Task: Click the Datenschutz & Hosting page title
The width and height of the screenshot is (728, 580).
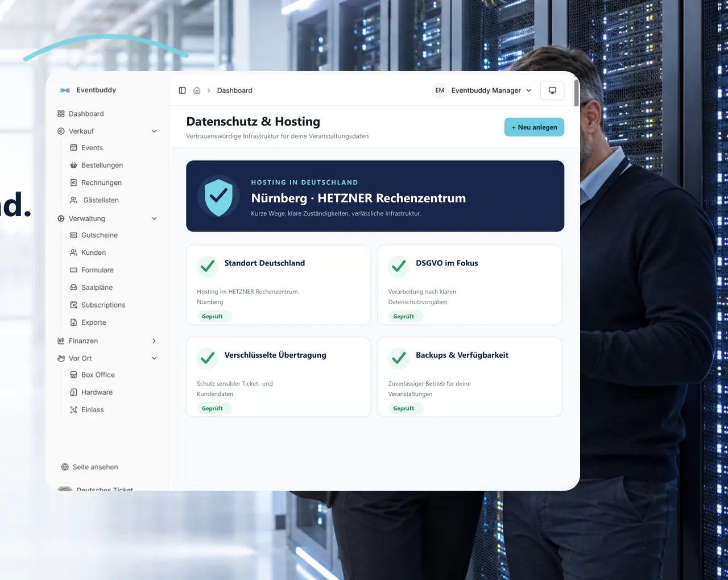Action: (253, 122)
